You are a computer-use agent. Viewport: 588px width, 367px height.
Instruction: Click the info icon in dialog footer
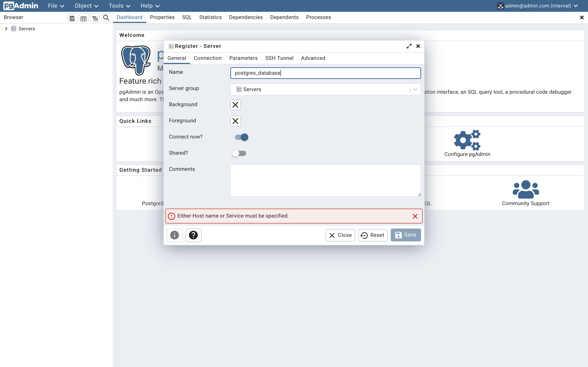[x=175, y=235]
